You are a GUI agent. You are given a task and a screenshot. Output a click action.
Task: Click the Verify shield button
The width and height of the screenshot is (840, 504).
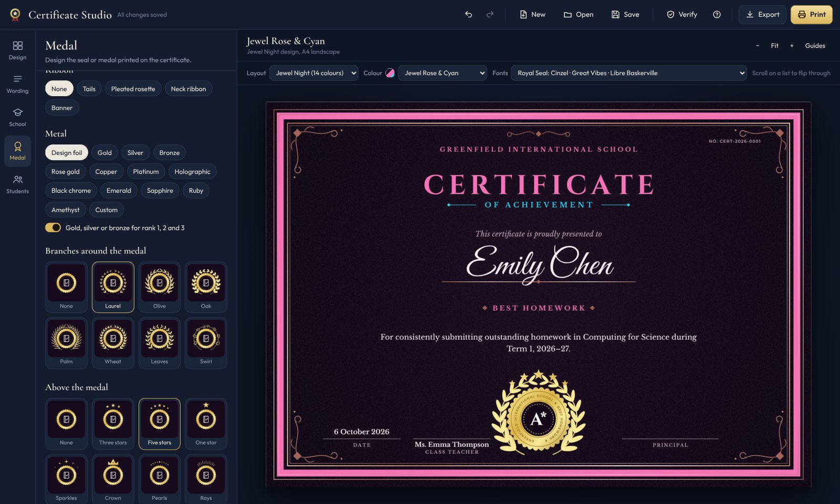point(682,15)
